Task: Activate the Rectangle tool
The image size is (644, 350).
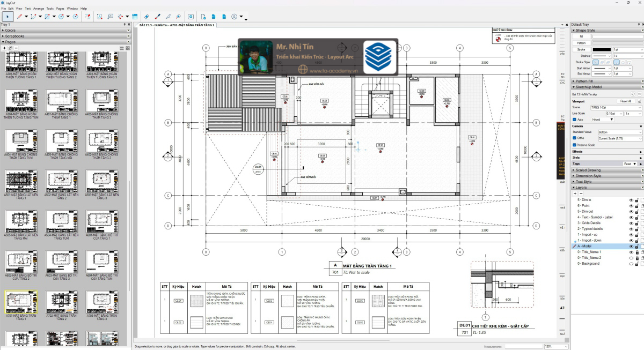Action: click(x=47, y=17)
